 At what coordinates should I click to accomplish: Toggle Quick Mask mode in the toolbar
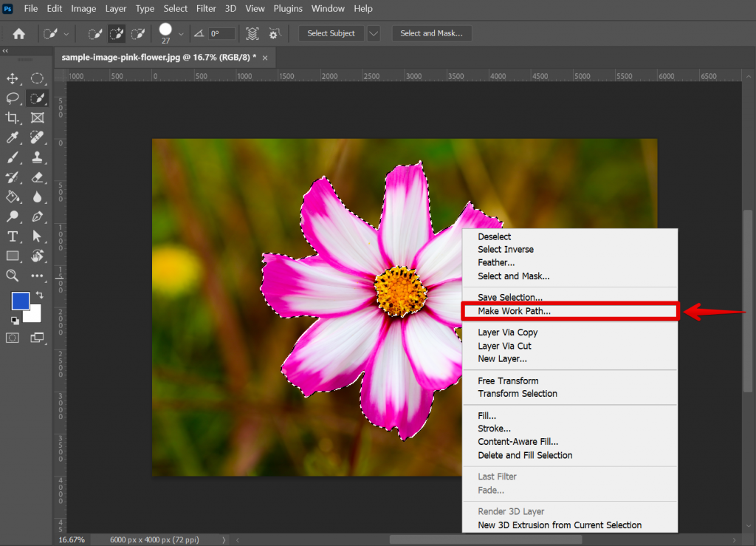coord(11,338)
